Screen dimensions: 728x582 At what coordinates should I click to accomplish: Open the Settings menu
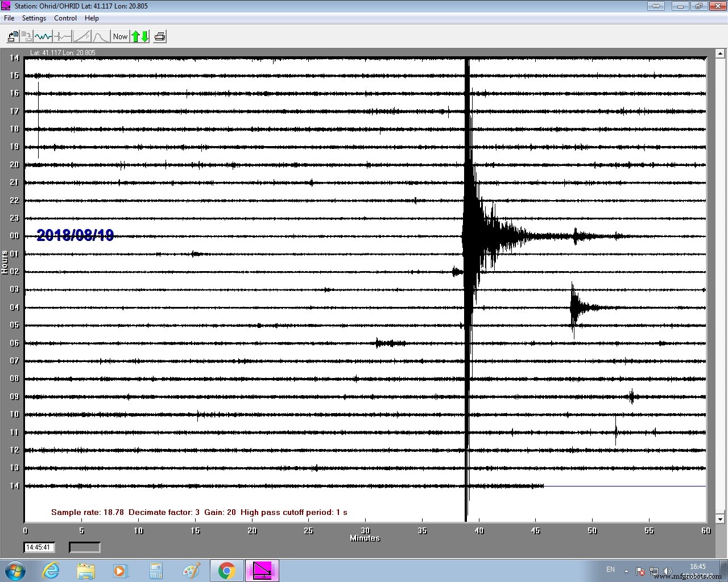point(34,18)
